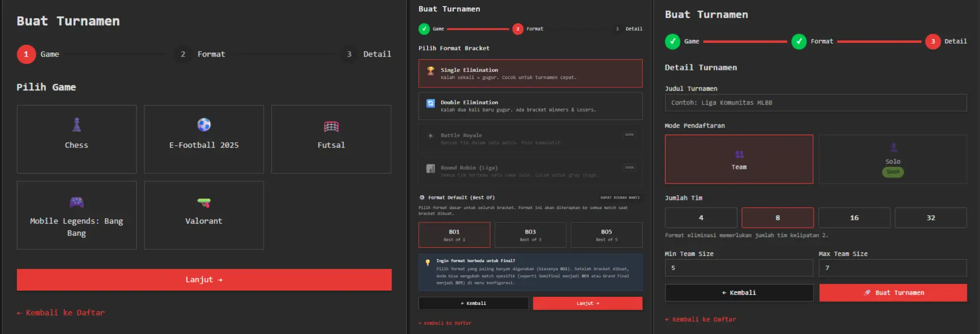The image size is (980, 334).
Task: Click the chess pawn icon
Action: coord(77,124)
